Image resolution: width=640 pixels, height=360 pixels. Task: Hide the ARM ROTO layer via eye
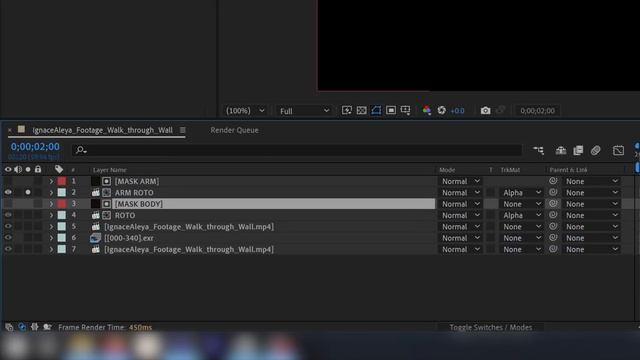tap(8, 192)
